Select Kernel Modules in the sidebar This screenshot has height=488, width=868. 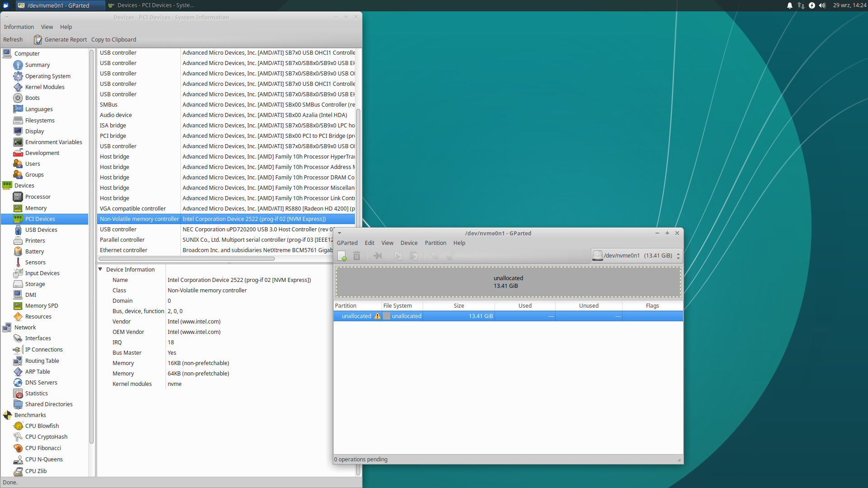45,87
